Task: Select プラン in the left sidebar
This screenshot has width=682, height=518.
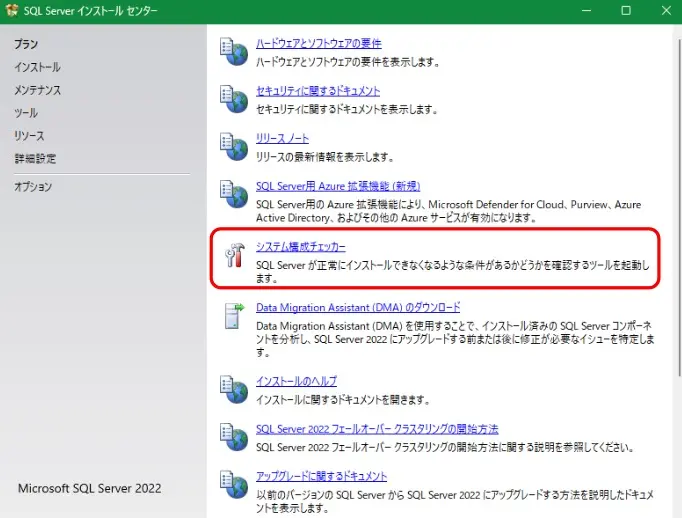Action: [26, 44]
